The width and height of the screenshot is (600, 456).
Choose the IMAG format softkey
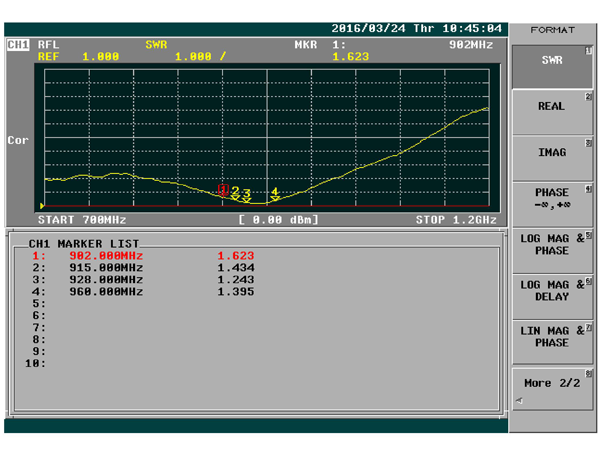point(552,159)
